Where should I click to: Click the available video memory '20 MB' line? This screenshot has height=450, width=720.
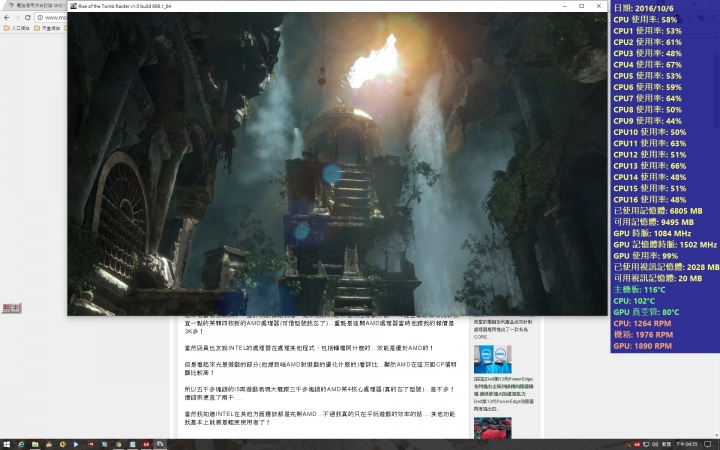click(658, 278)
